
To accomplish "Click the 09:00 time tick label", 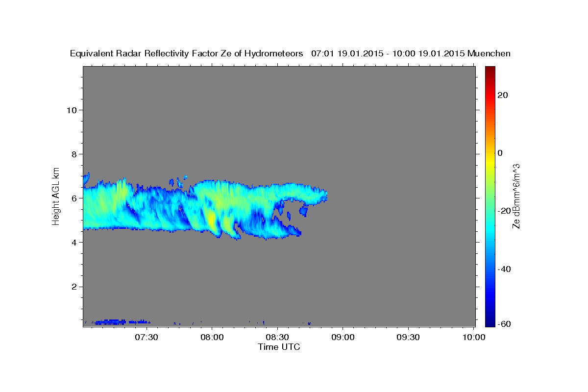I will coord(343,337).
